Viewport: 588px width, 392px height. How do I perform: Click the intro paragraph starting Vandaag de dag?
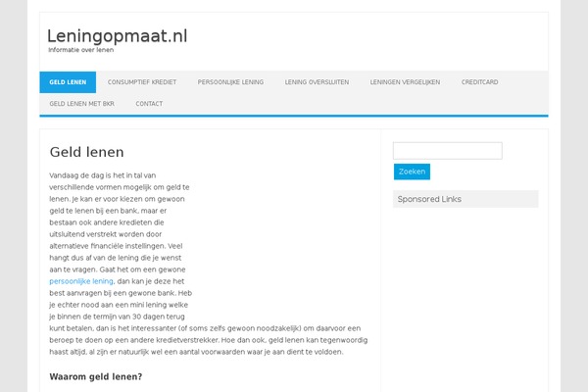click(x=209, y=264)
